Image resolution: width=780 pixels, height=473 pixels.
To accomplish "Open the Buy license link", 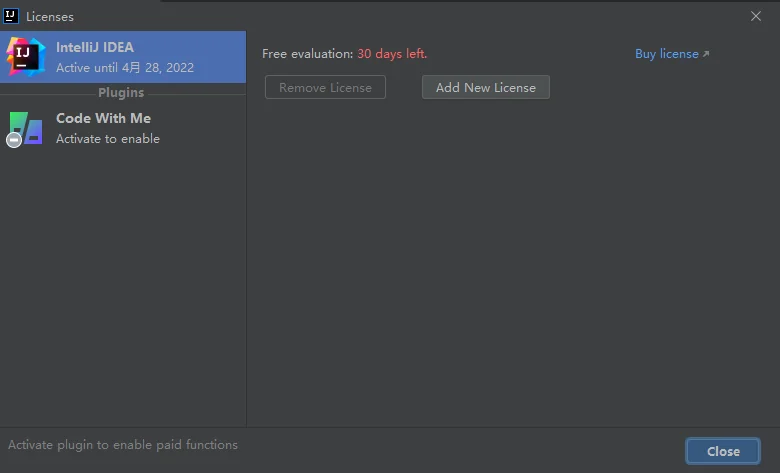I will pyautogui.click(x=672, y=54).
